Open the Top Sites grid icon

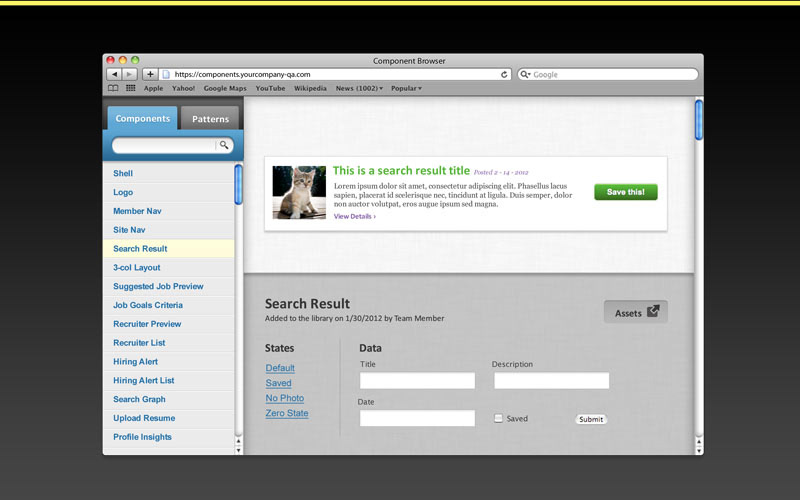[x=131, y=88]
